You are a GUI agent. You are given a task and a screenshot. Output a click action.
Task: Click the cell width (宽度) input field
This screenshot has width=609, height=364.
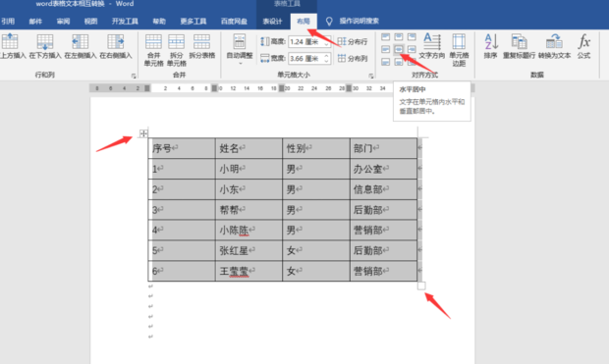tap(305, 59)
